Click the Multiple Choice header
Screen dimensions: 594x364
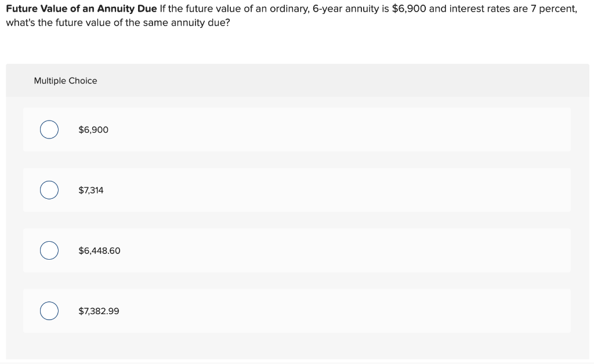coord(66,81)
